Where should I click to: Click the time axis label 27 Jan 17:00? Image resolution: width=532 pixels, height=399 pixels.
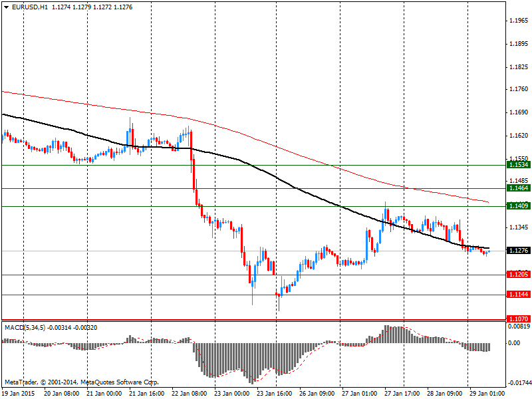[x=402, y=394]
